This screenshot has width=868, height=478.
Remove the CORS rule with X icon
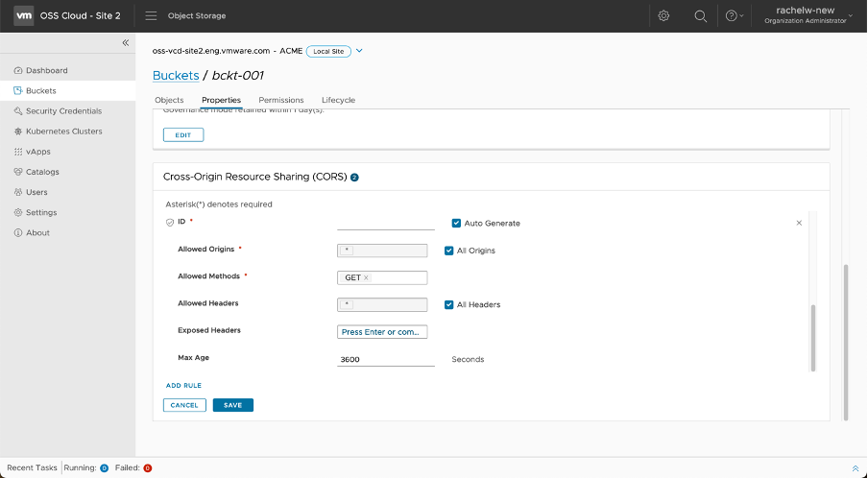799,223
